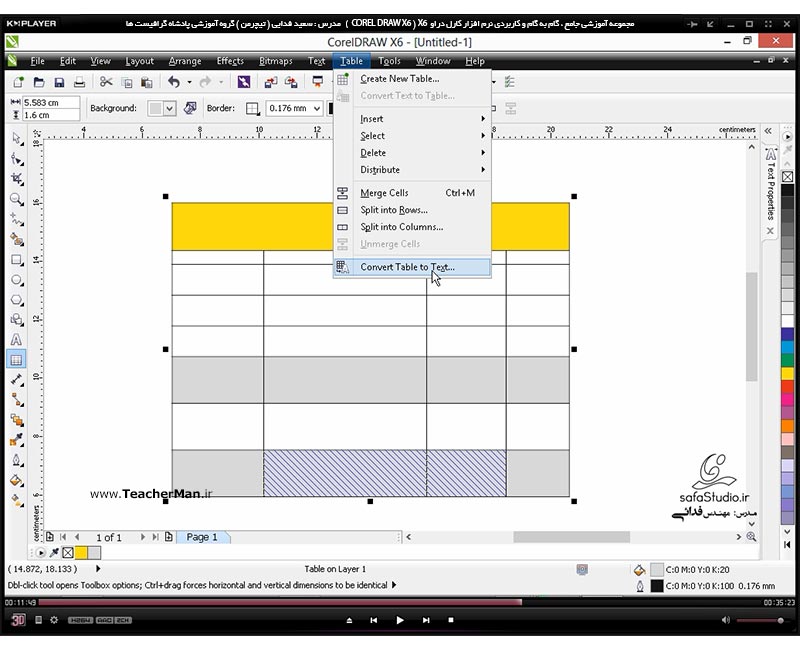Viewport: 800px width, 650px height.
Task: Expand the Select submenu
Action: click(412, 136)
